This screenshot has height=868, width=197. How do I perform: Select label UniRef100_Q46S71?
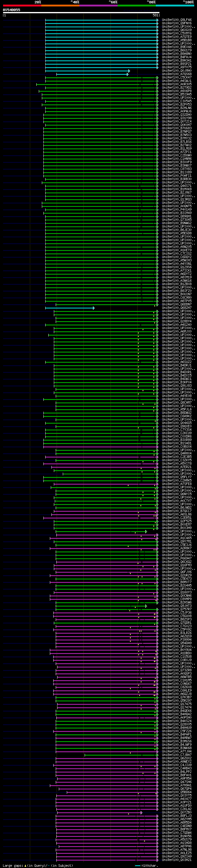point(176,186)
